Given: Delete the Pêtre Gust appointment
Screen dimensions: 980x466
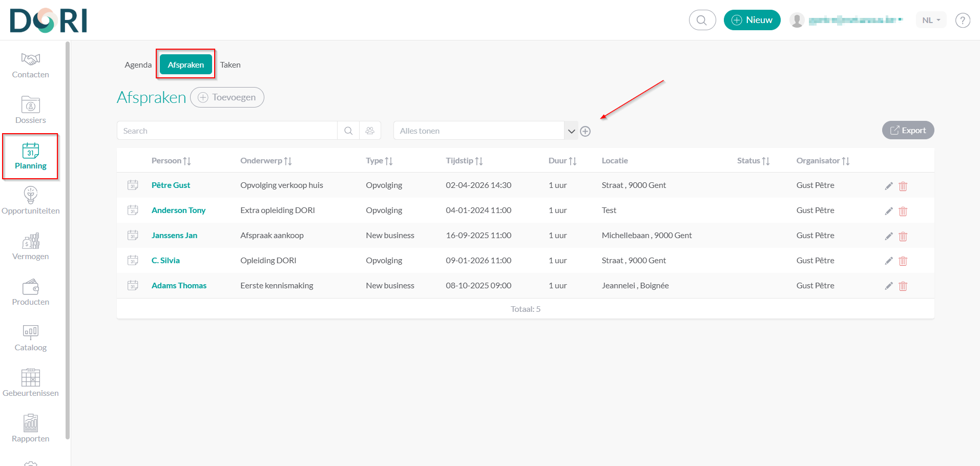Looking at the screenshot, I should pos(903,186).
